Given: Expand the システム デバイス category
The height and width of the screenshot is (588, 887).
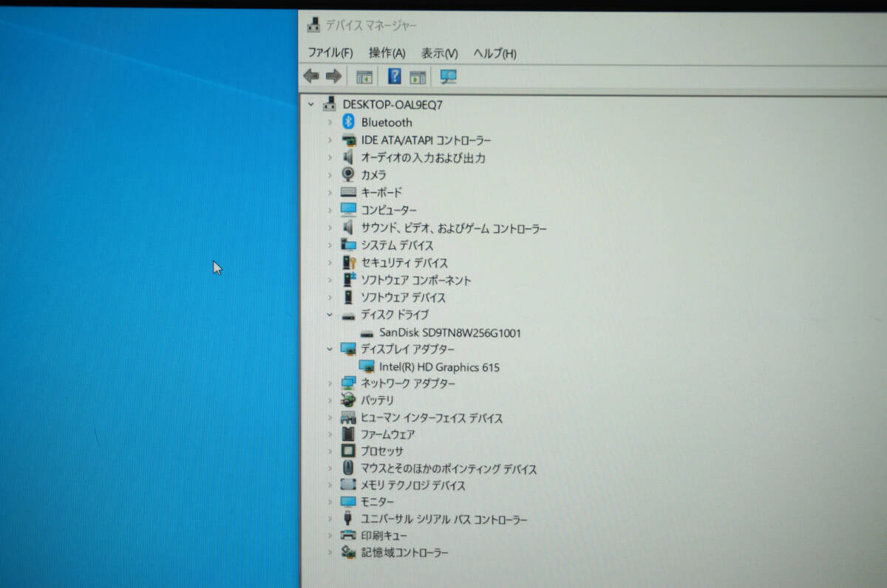Looking at the screenshot, I should [x=330, y=245].
